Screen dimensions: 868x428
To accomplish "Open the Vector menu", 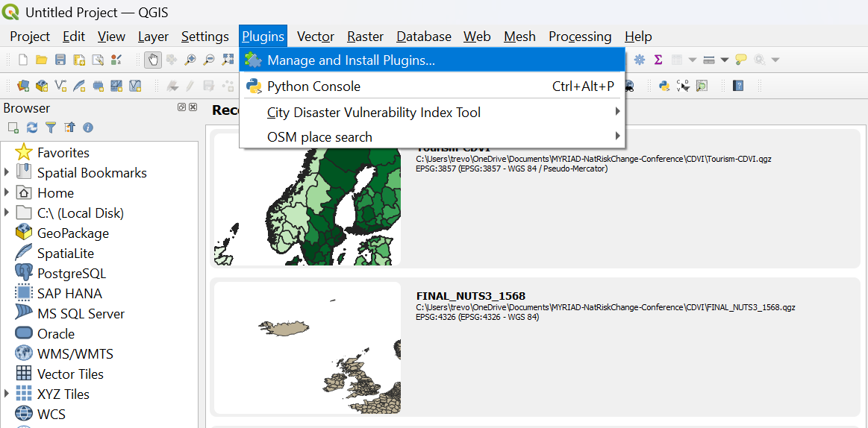I will click(316, 37).
